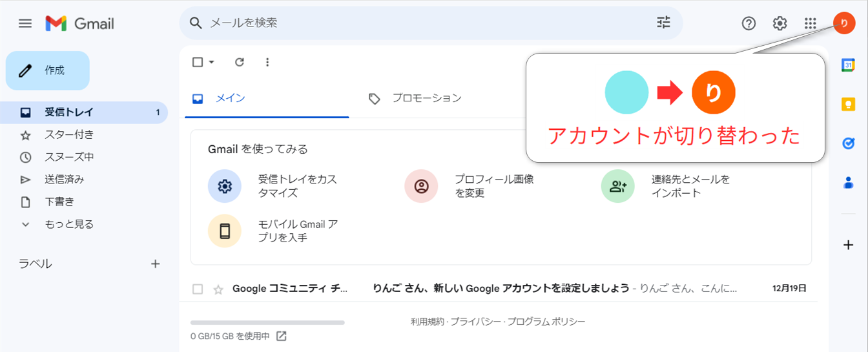Tick the select-all checkbox in toolbar
Viewport: 868px width, 352px height.
pos(198,62)
